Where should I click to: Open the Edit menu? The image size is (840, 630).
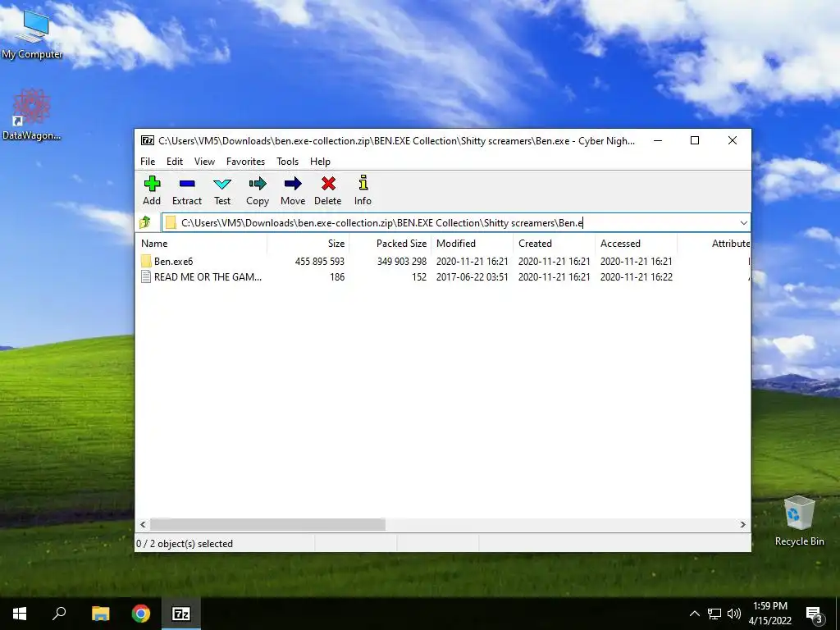[x=175, y=162]
